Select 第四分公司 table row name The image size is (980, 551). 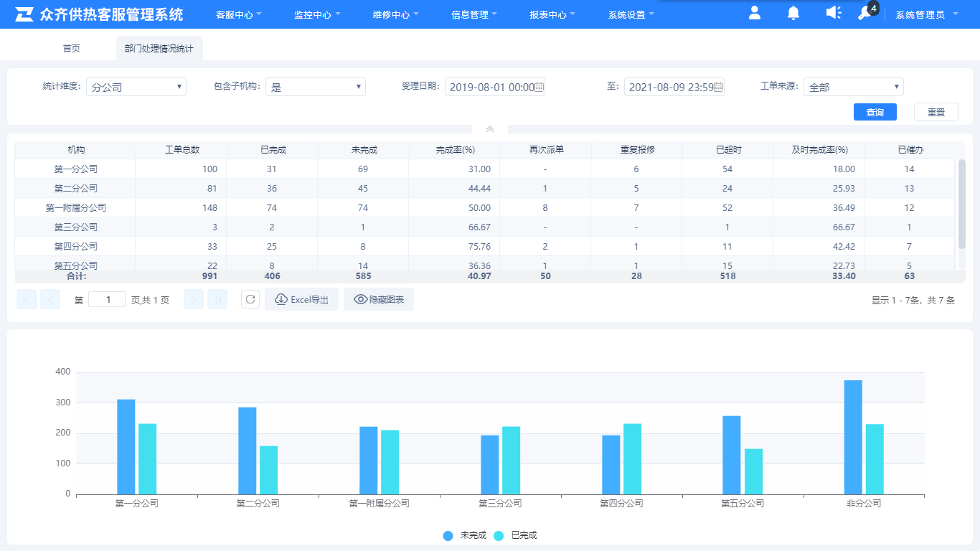[76, 247]
